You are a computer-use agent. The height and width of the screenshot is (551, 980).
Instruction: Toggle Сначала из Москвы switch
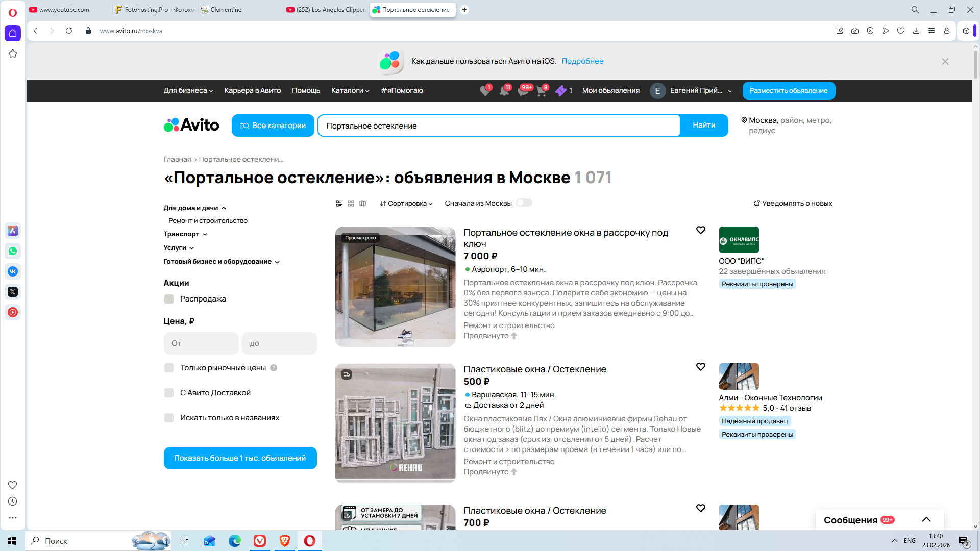(524, 203)
